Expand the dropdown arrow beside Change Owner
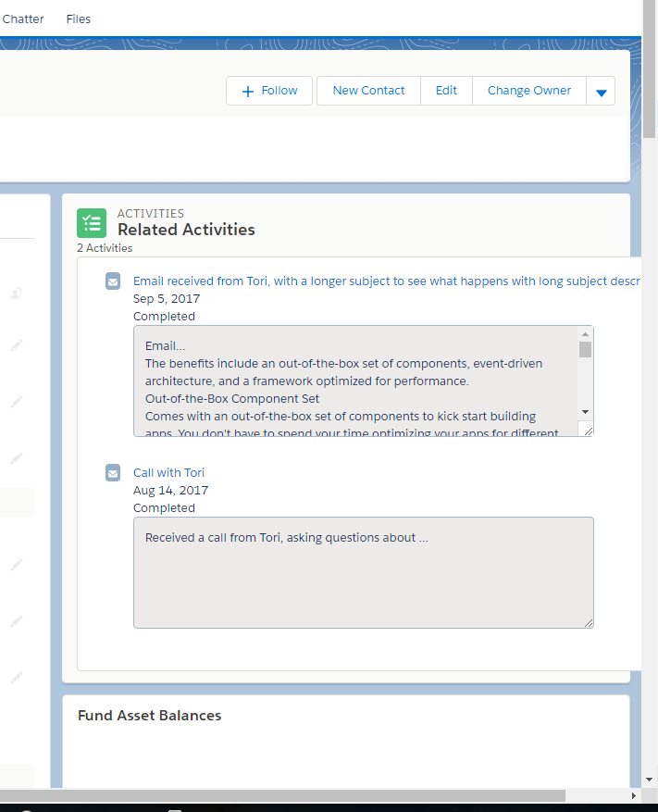Screen dimensions: 658x812 (602, 92)
